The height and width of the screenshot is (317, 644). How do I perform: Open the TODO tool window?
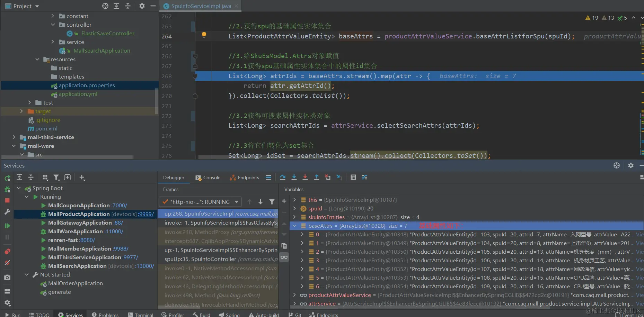coord(39,314)
